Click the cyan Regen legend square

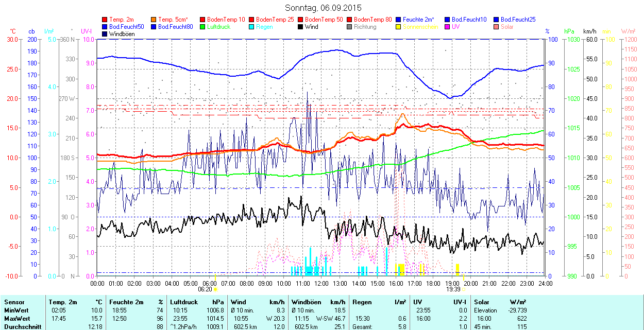tap(252, 27)
